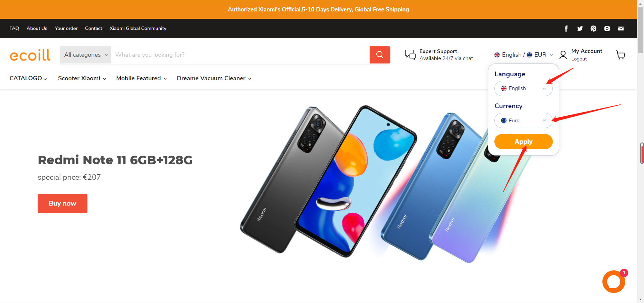Image resolution: width=644 pixels, height=303 pixels.
Task: Open the Dreame Vacuum Cleaner menu
Action: 214,78
